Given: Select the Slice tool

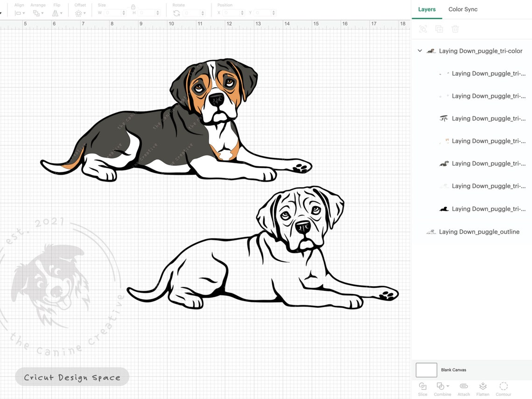Looking at the screenshot, I should tap(422, 387).
